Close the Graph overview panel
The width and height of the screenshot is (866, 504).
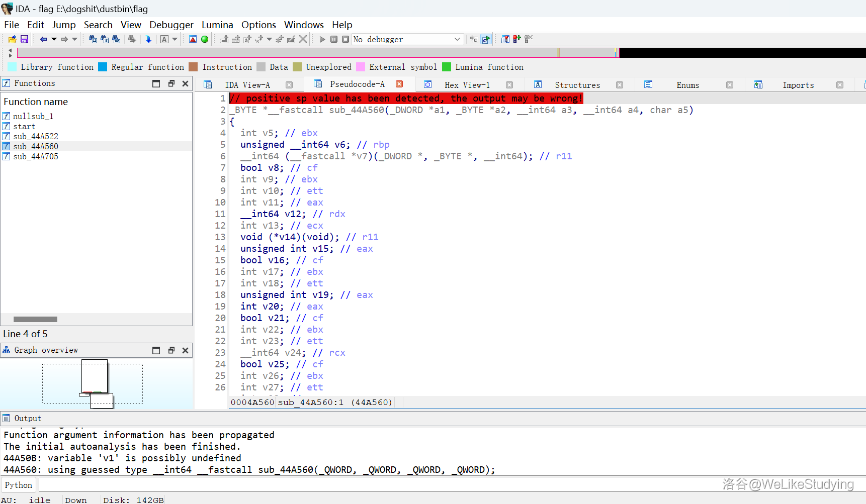point(185,350)
